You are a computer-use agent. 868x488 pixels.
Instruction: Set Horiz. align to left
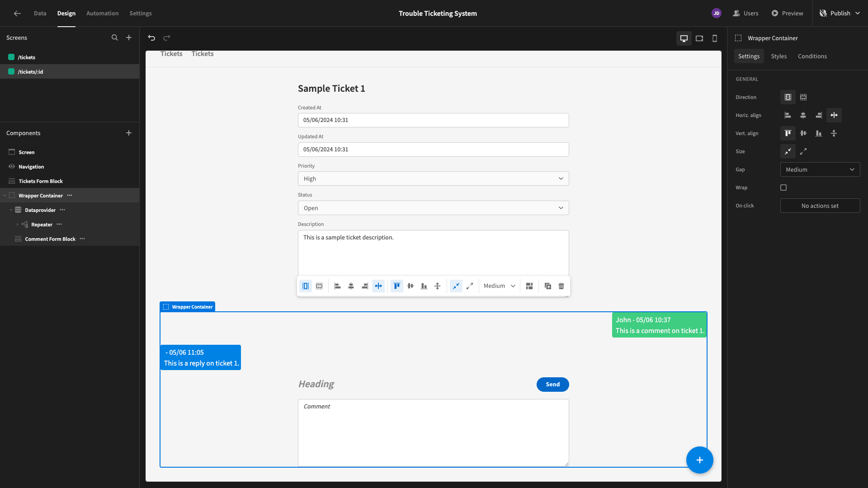pos(788,115)
